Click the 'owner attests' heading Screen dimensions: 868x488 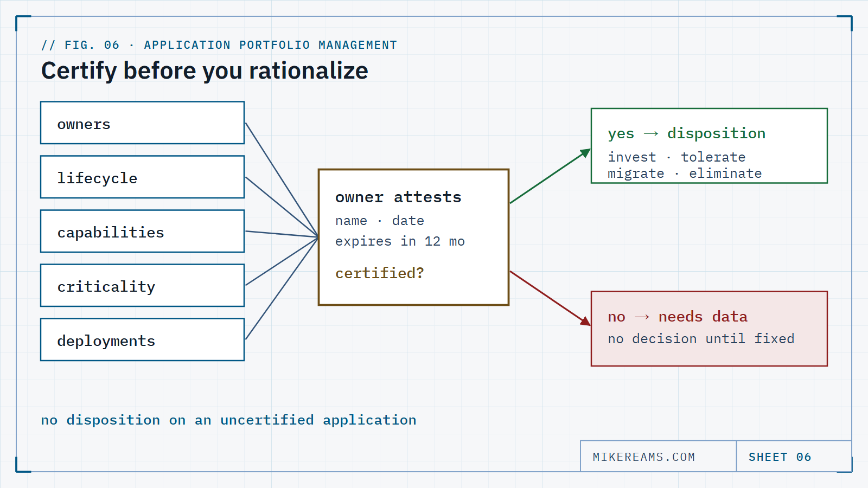point(398,197)
